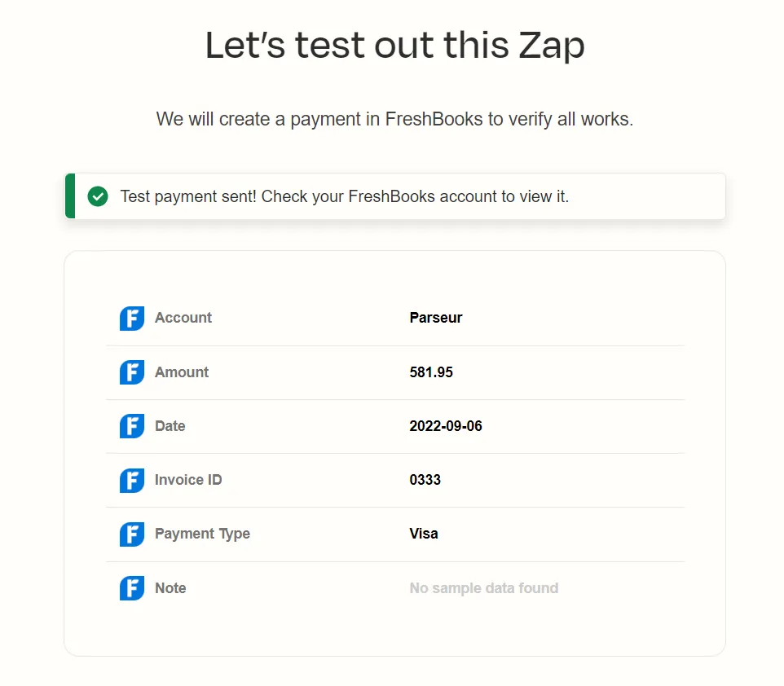Click the FreshBooks icon beside Payment Type
This screenshot has width=784, height=686.
coord(131,534)
